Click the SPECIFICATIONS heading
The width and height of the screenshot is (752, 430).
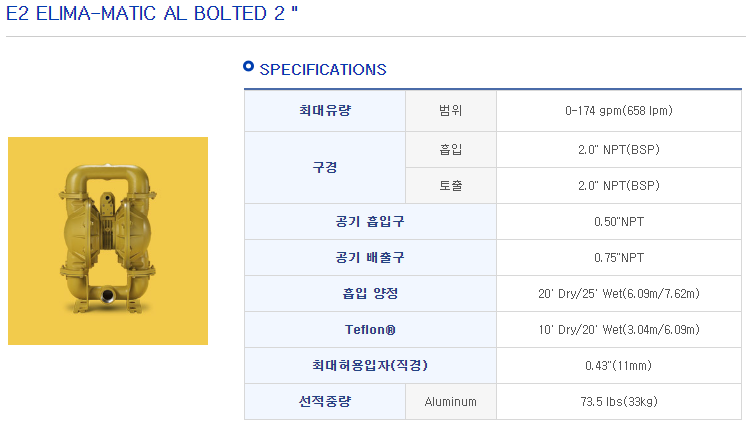coord(322,69)
